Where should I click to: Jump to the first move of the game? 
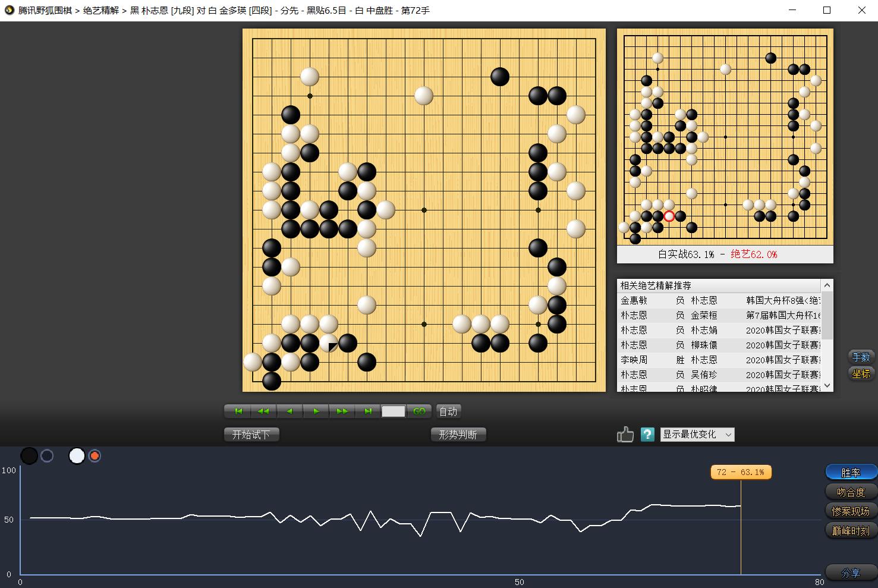(x=238, y=411)
